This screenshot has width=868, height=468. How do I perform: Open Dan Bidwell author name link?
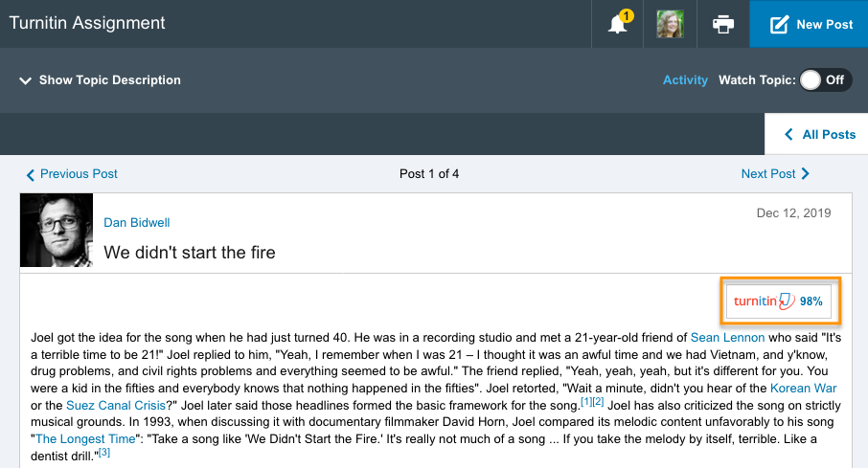(137, 223)
